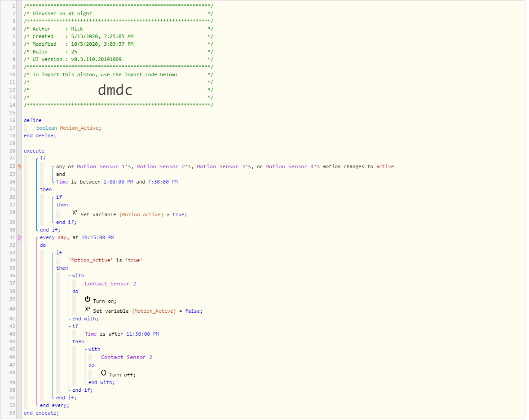Image resolution: width=529 pixels, height=420 pixels.
Task: Click Motion Sensor 4 in the condition
Action: (290, 166)
